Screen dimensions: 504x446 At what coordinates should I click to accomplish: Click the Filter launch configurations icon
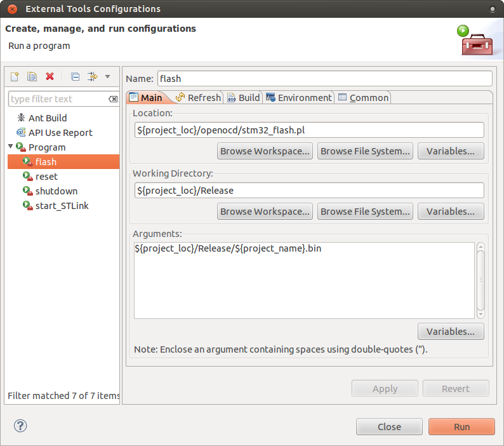(x=93, y=77)
